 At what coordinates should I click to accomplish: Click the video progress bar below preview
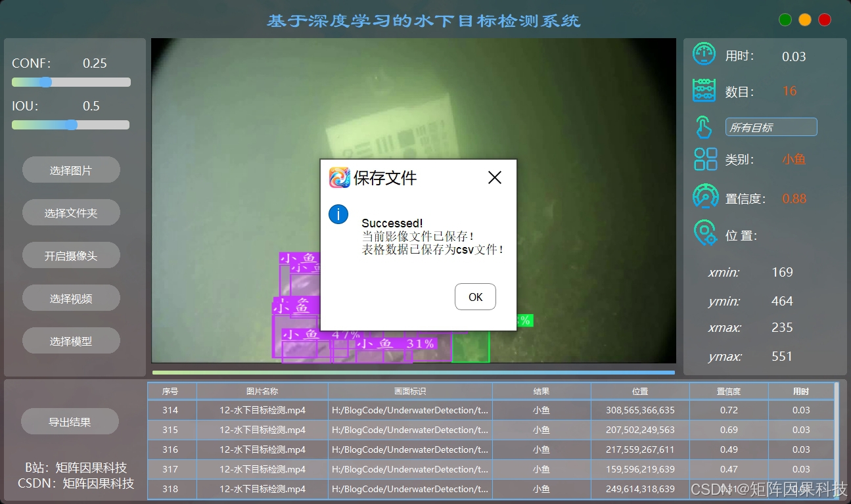click(x=413, y=373)
